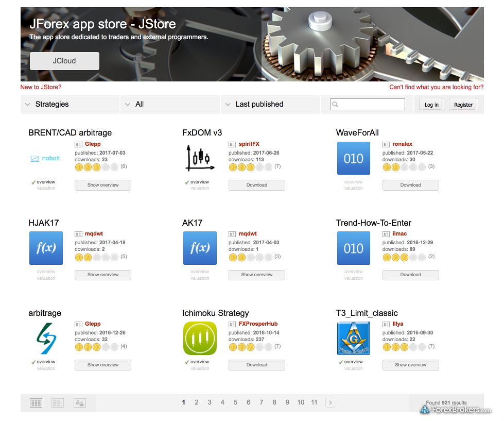Download the Ichimoku Strategy
Image resolution: width=504 pixels, height=421 pixels.
tap(257, 365)
